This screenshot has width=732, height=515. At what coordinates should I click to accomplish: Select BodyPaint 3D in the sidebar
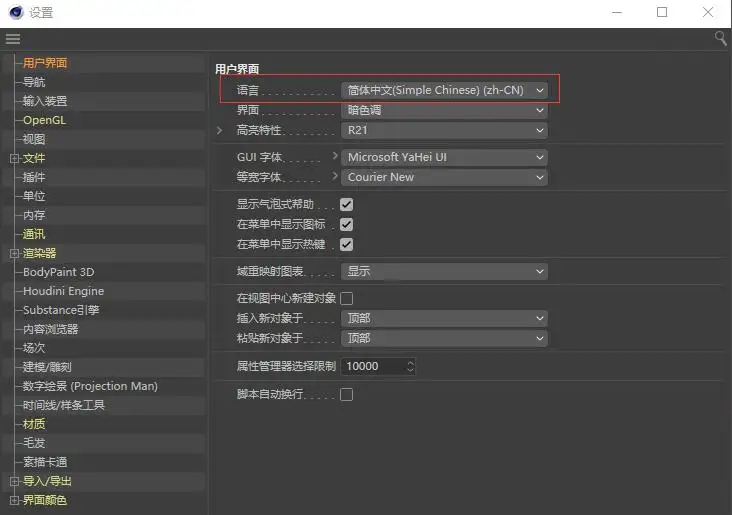58,272
